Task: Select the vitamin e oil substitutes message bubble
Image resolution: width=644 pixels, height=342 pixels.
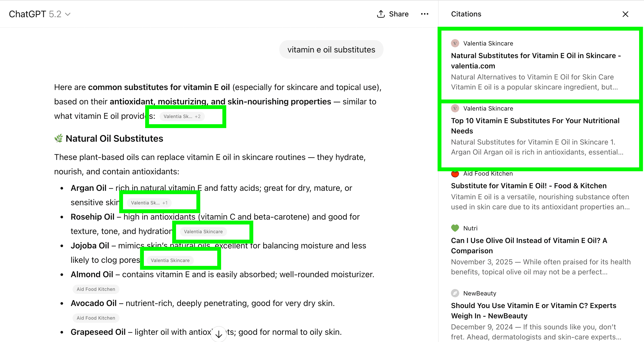Action: point(331,49)
